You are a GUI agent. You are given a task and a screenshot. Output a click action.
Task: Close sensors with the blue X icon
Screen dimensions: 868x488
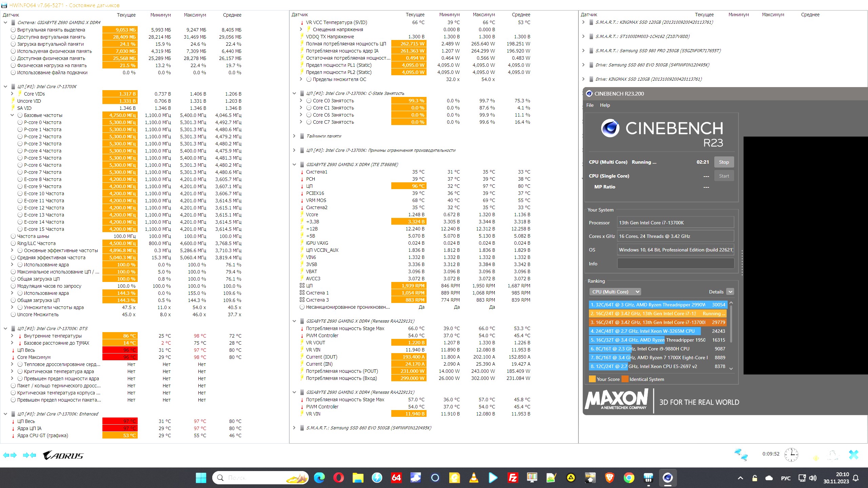pyautogui.click(x=853, y=454)
